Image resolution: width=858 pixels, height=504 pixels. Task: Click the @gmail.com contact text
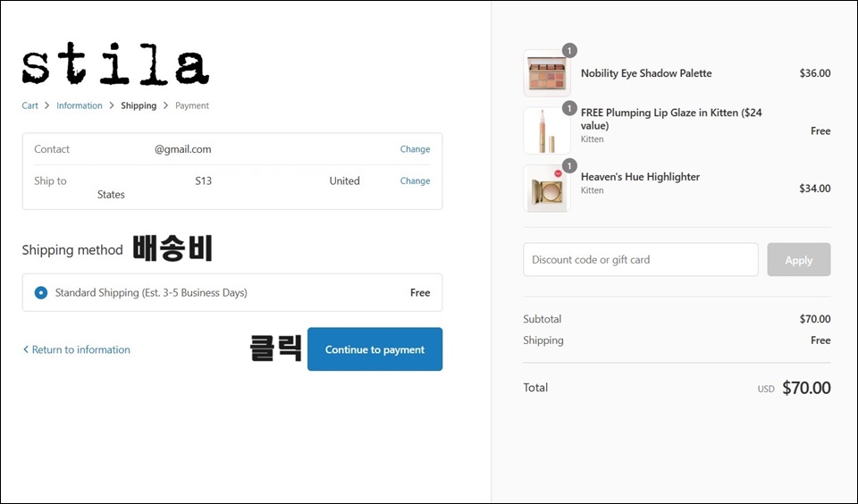[182, 149]
